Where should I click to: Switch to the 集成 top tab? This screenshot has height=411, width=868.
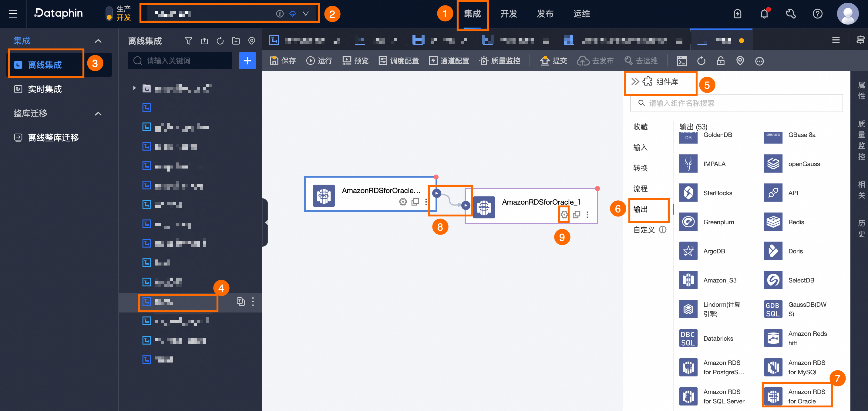pyautogui.click(x=473, y=14)
